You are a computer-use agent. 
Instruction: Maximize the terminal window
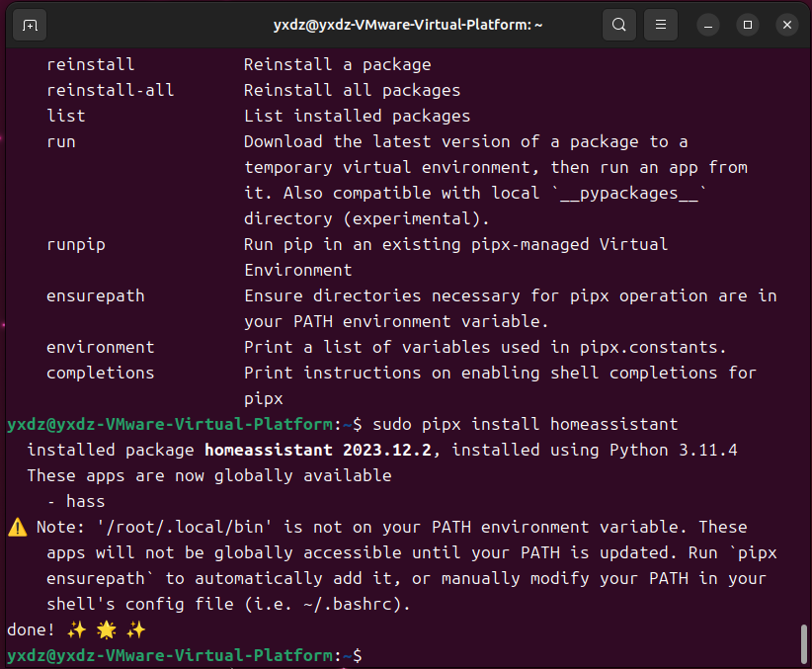747,25
